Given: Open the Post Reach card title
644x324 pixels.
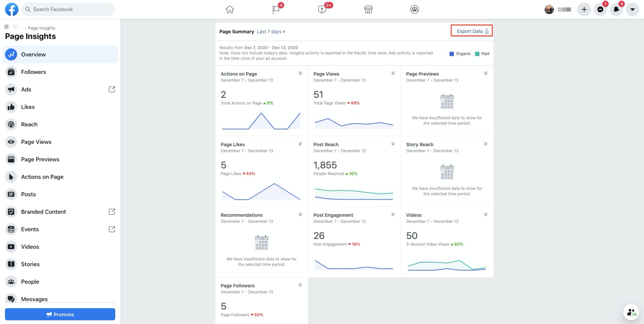Looking at the screenshot, I should (x=326, y=145).
